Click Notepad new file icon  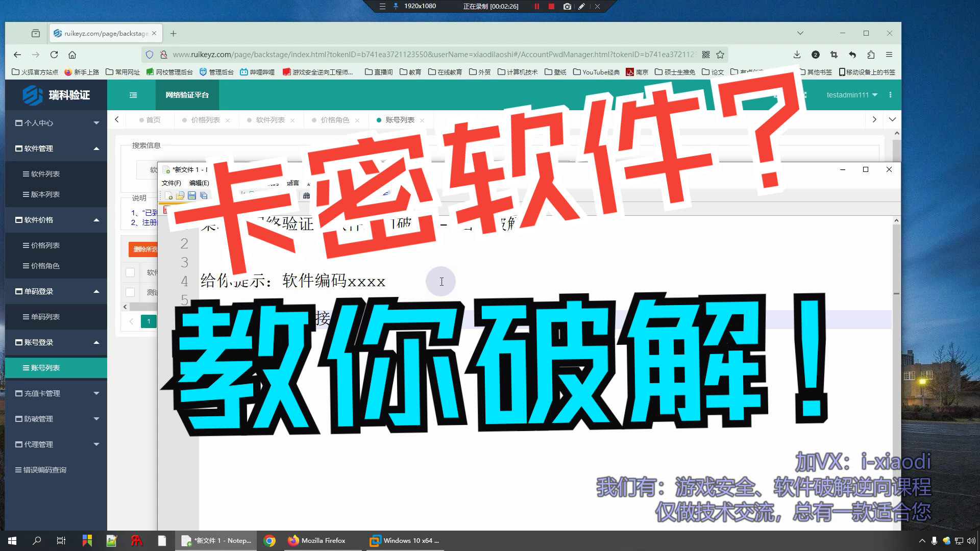coord(168,195)
